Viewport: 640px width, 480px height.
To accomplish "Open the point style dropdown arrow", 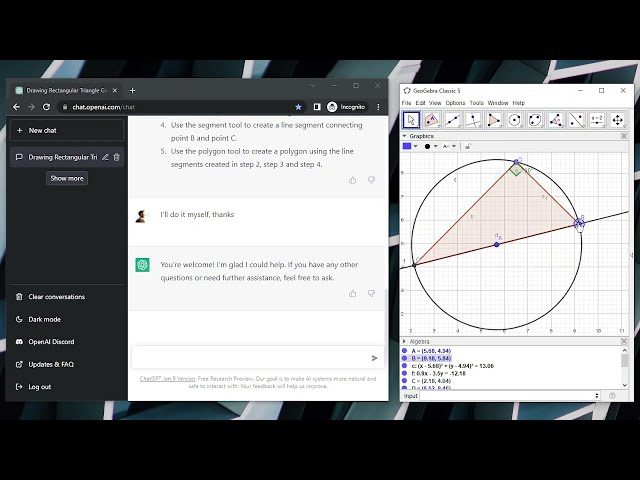I will 436,146.
